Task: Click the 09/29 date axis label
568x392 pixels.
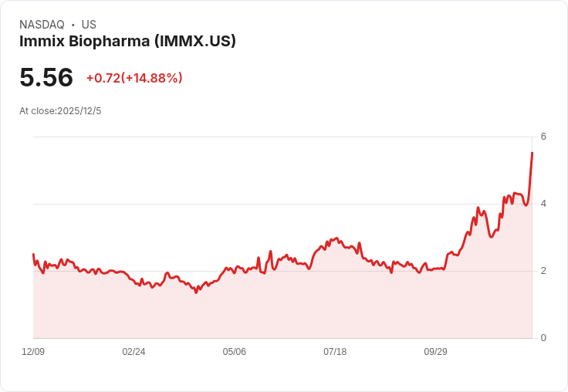Action: (435, 352)
